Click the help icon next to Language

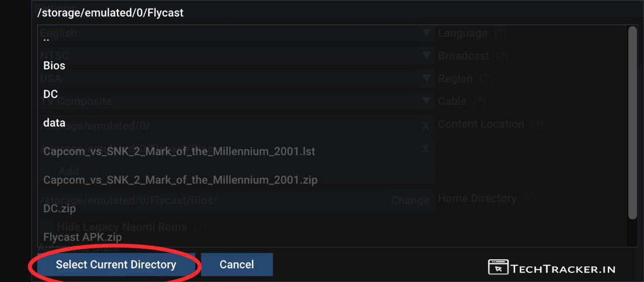(x=500, y=34)
